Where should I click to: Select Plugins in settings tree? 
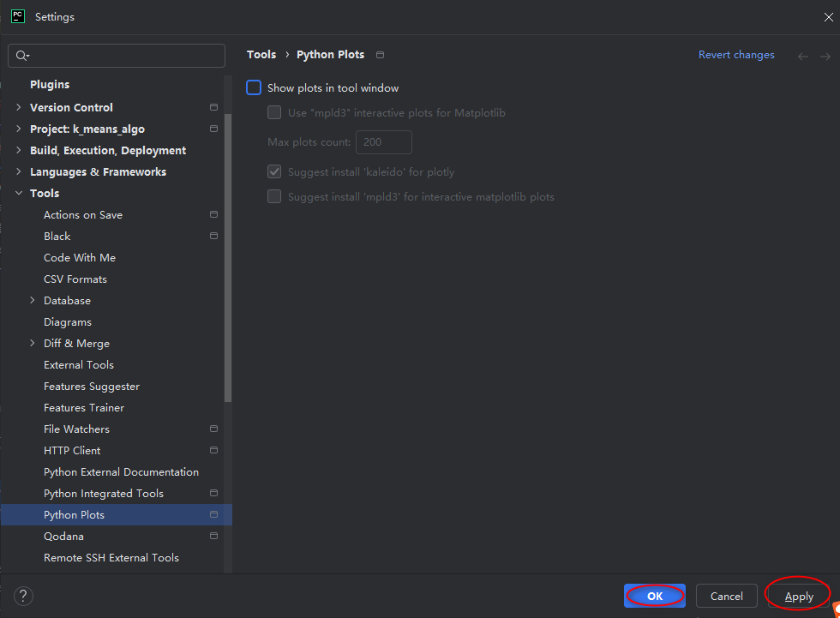coord(50,85)
